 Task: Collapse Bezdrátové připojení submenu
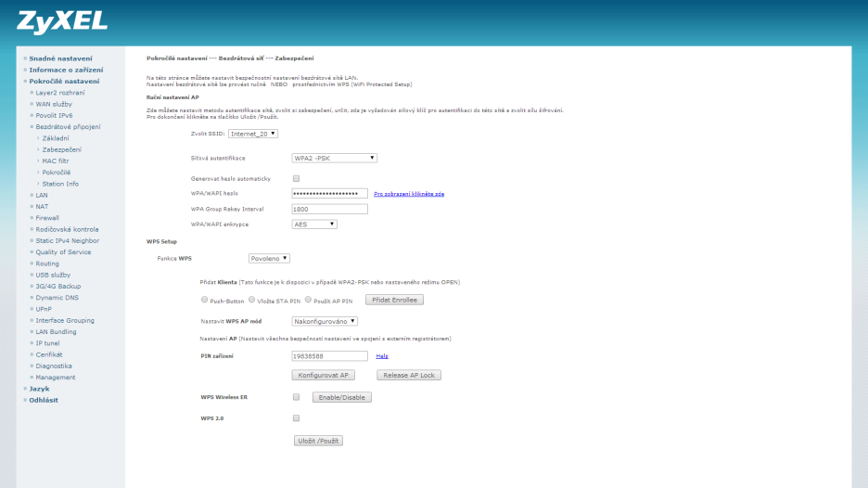pyautogui.click(x=68, y=127)
